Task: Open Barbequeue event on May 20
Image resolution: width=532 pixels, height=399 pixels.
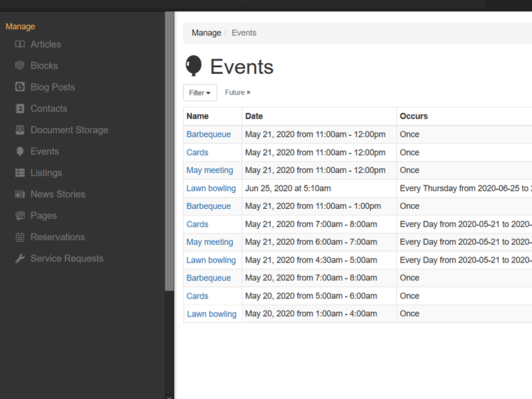Action: [x=209, y=278]
